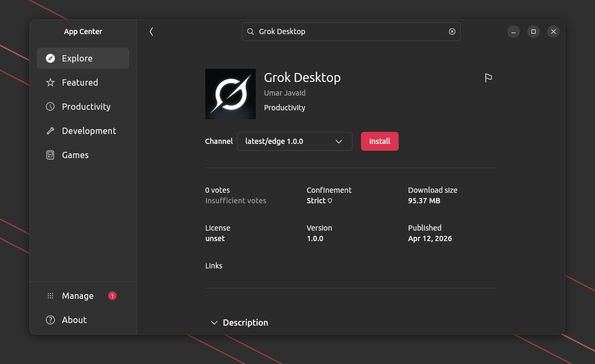Click the About question mark icon
Viewport: 595px width, 364px height.
tap(50, 320)
